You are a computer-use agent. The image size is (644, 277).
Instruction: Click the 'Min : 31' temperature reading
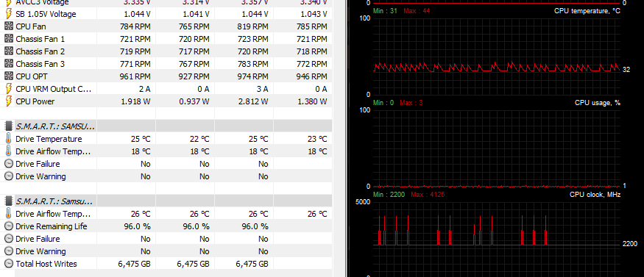click(385, 10)
